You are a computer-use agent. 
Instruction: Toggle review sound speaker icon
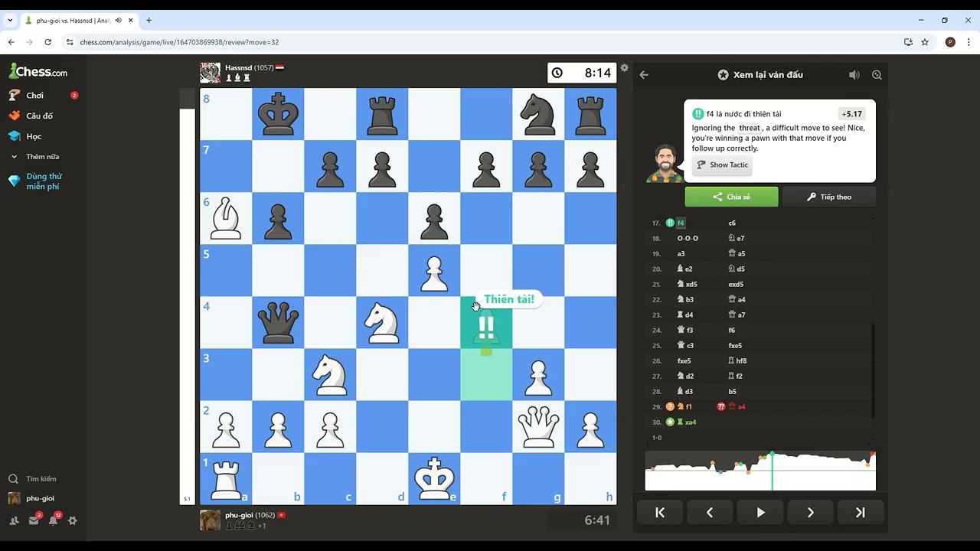(x=854, y=75)
